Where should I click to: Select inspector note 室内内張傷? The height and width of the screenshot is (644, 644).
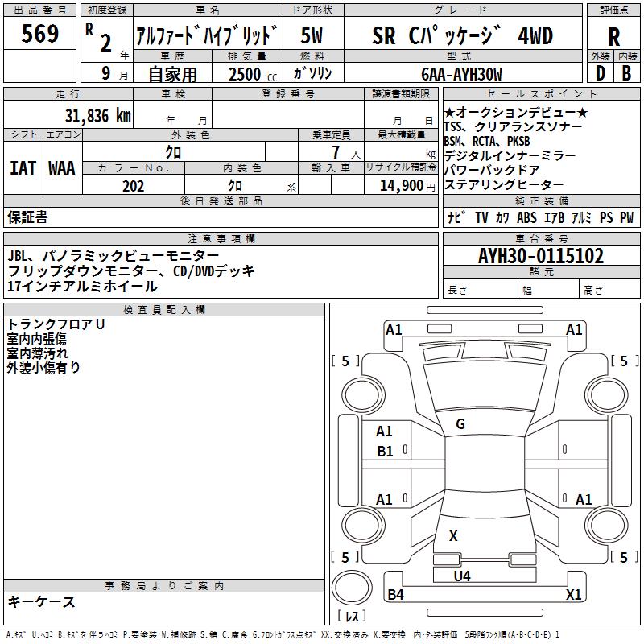[x=36, y=338]
